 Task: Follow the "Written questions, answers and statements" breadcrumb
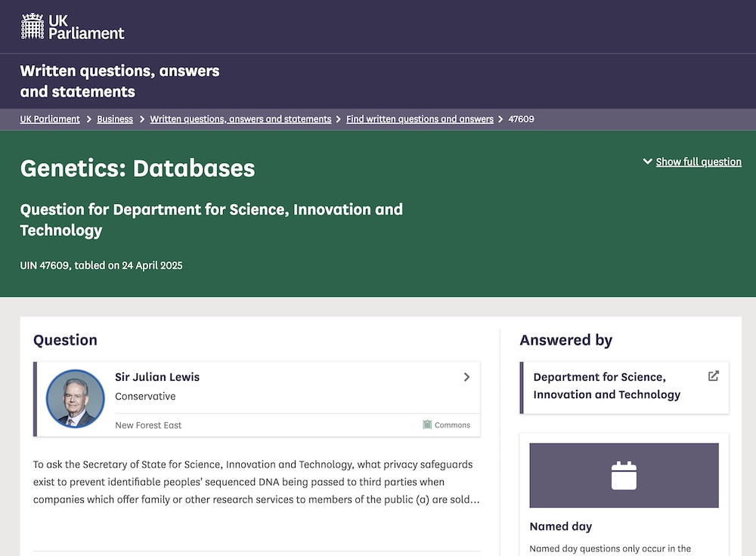[240, 119]
